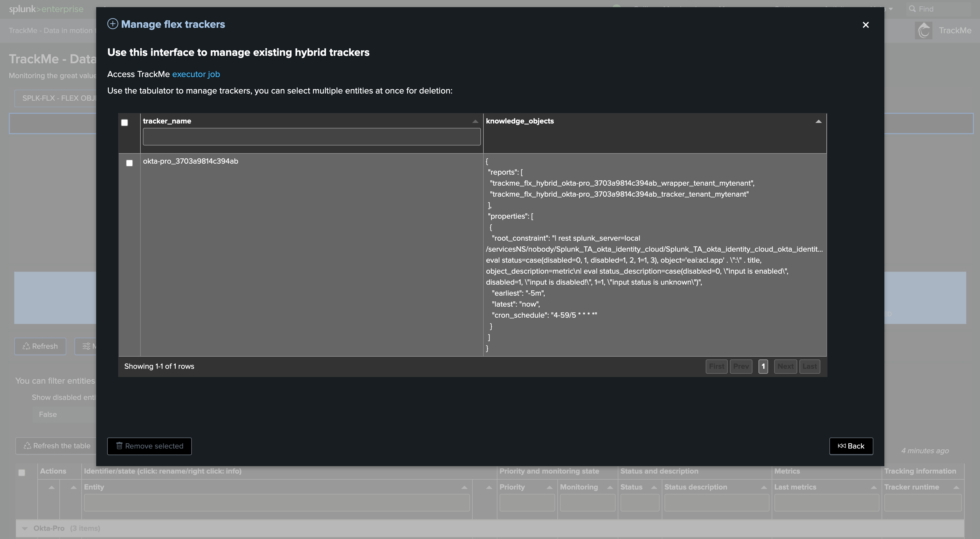Sort background table by Priority arrow

click(x=549, y=487)
